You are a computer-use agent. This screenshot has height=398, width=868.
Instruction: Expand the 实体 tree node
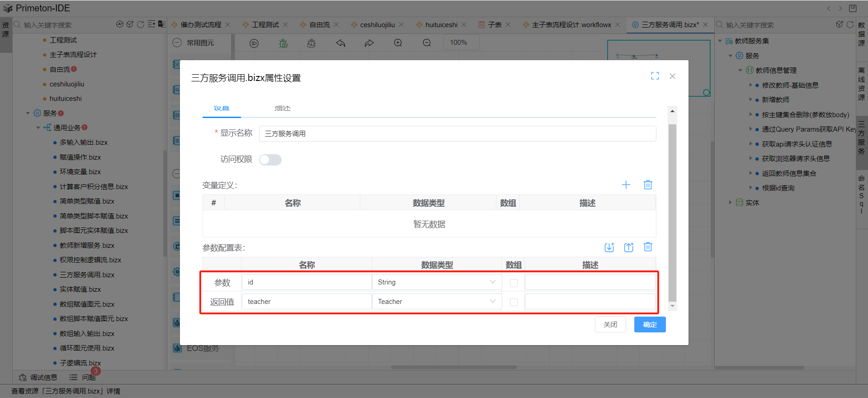(x=730, y=203)
